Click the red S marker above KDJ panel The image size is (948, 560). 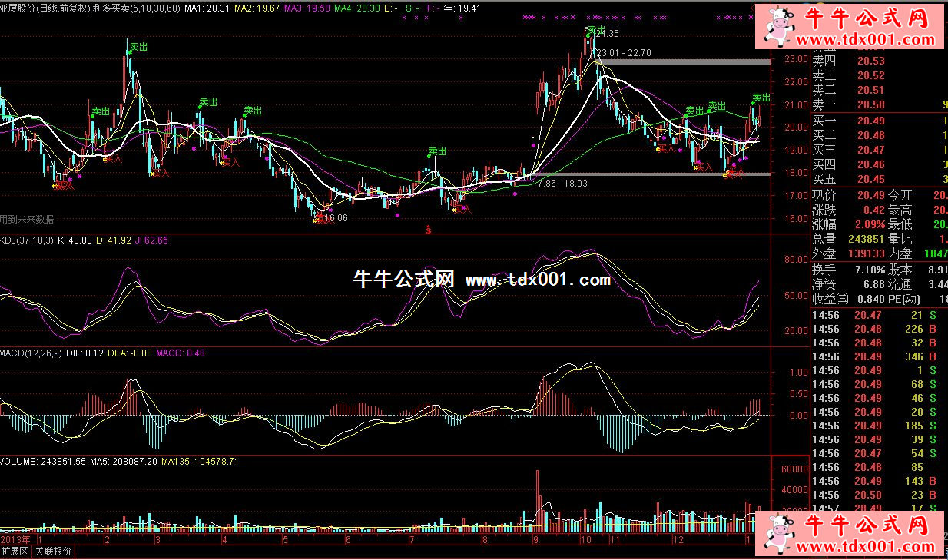tap(428, 229)
